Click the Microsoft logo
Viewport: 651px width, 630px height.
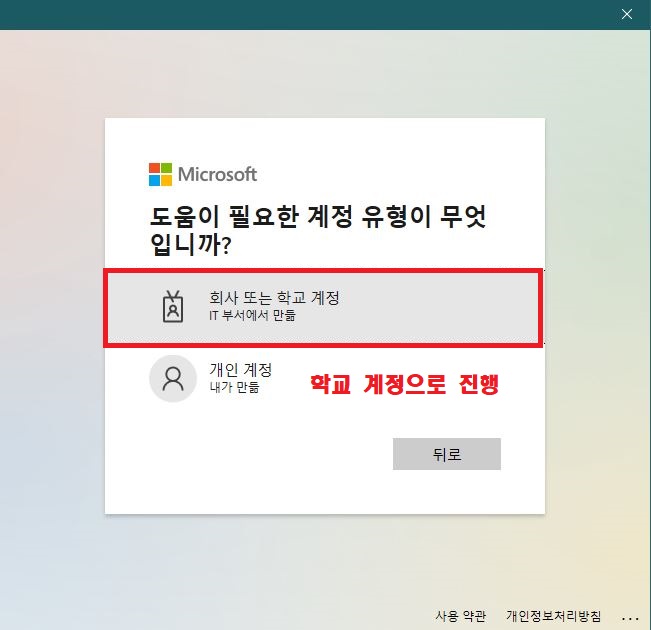tap(203, 174)
